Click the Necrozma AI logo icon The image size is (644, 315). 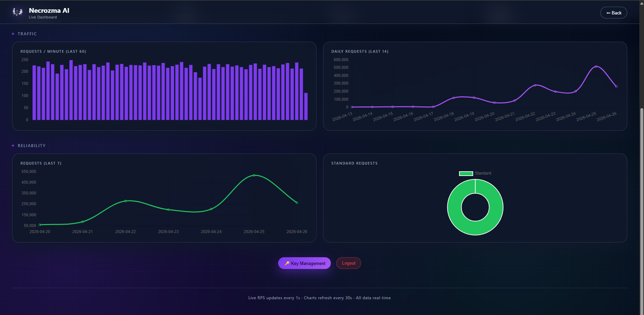(x=17, y=12)
